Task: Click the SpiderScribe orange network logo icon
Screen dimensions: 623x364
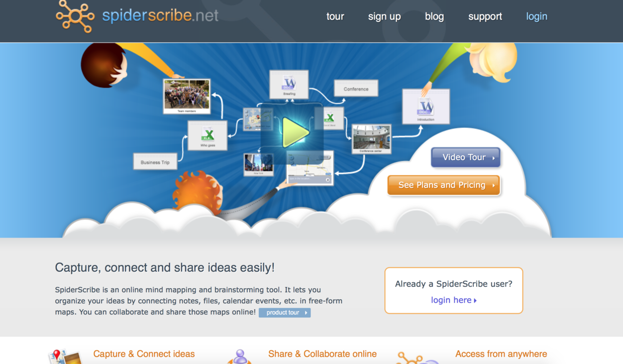Action: [75, 16]
